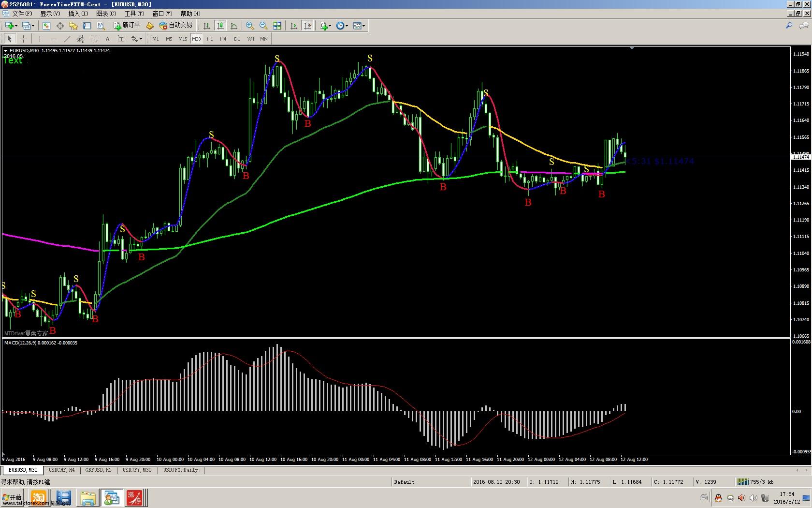The width and height of the screenshot is (812, 508).
Task: Open the 图表(C) menu
Action: click(106, 14)
